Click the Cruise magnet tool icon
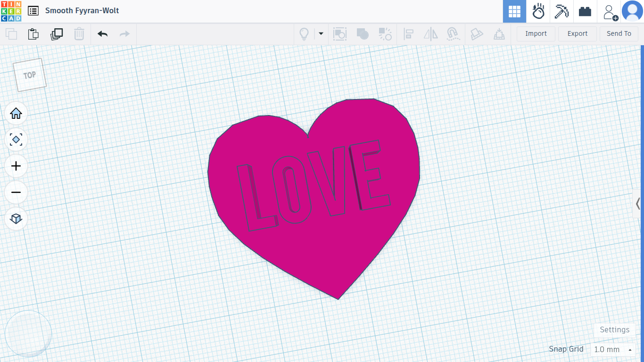 point(453,34)
